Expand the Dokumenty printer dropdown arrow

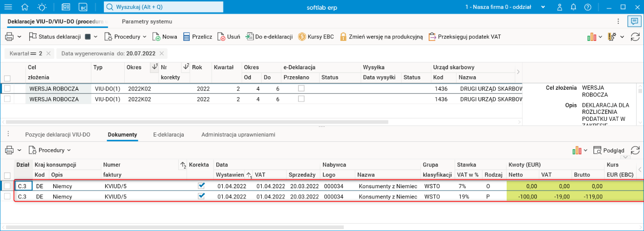click(x=19, y=150)
